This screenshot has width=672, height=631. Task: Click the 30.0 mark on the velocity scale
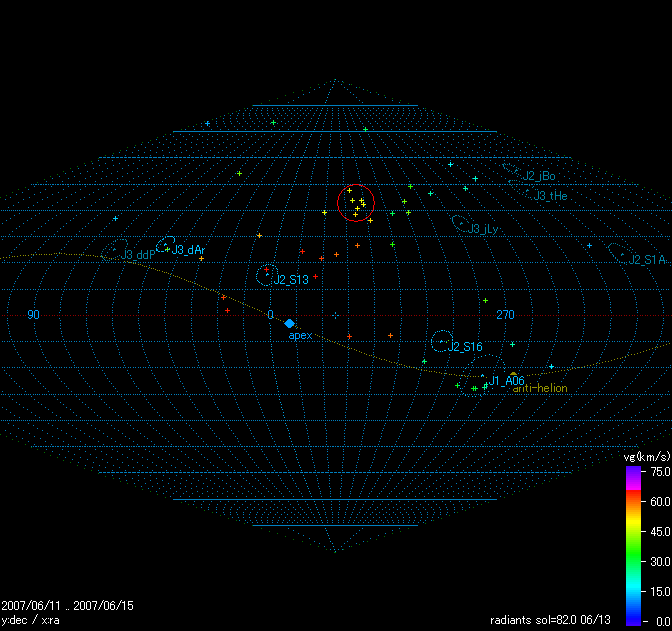coord(660,562)
